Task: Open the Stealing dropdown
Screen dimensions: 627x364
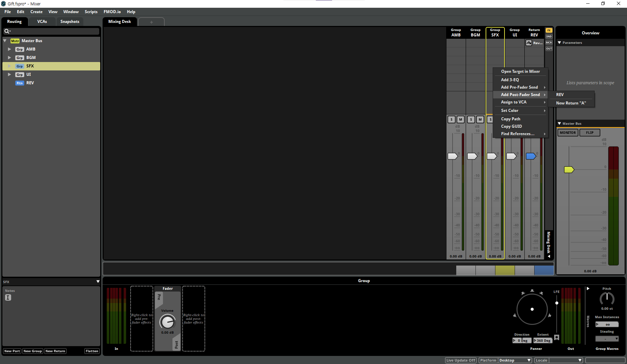Action: coord(607,339)
